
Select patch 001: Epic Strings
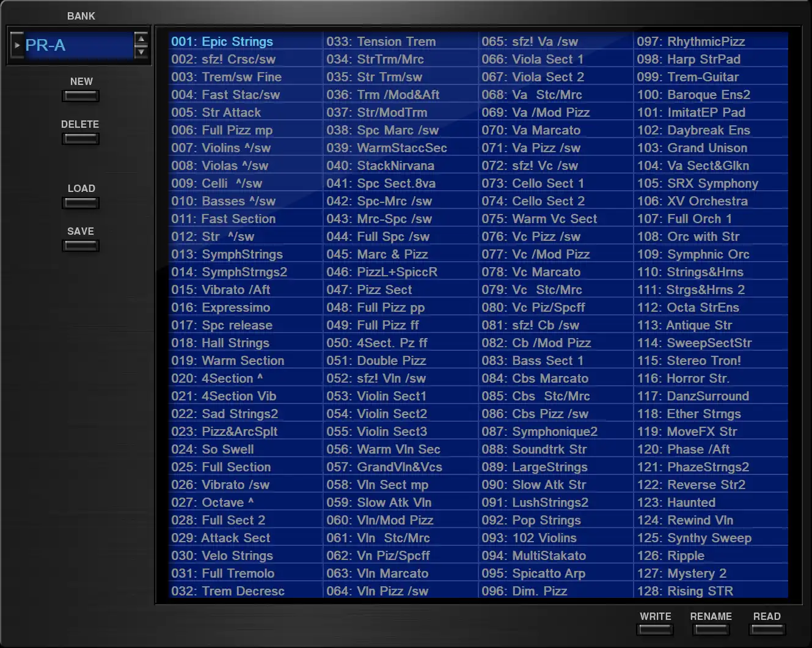point(222,42)
